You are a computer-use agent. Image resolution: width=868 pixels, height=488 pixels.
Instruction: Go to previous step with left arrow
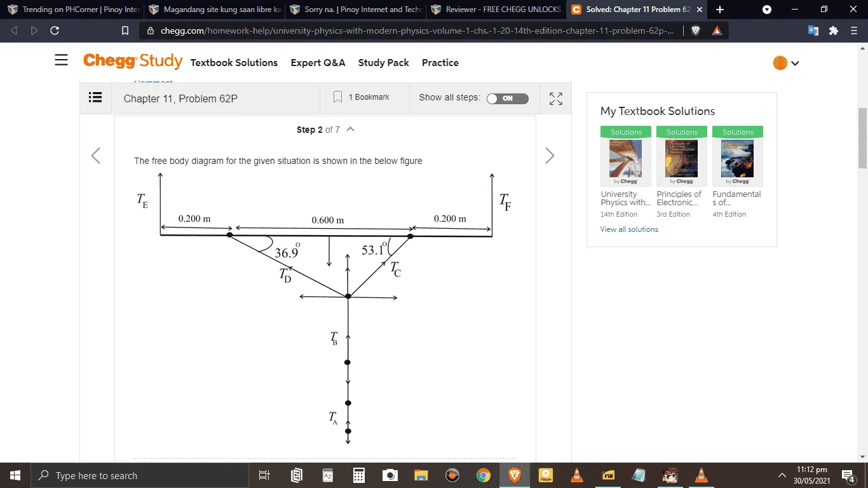pyautogui.click(x=96, y=156)
